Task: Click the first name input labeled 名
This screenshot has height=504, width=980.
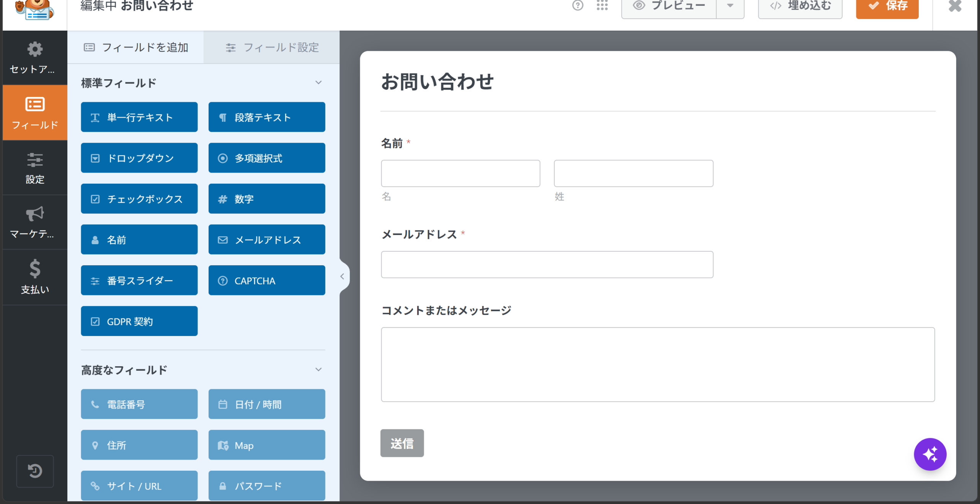Action: 461,173
